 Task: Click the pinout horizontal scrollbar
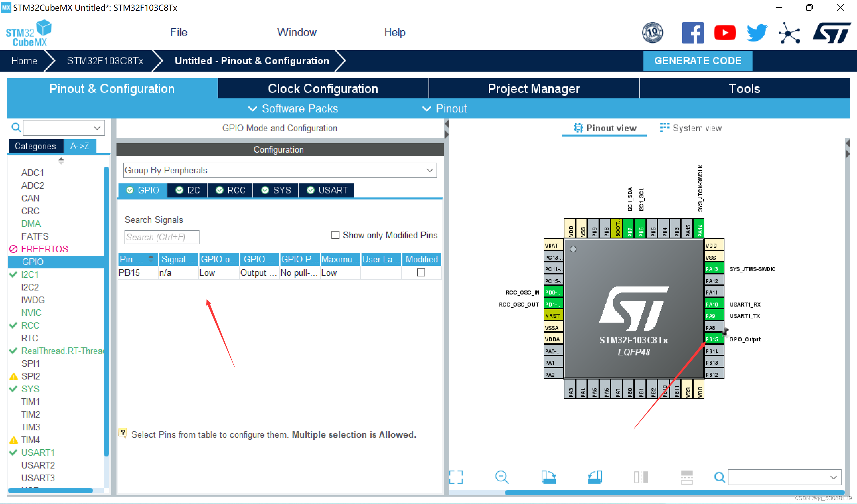(674, 492)
